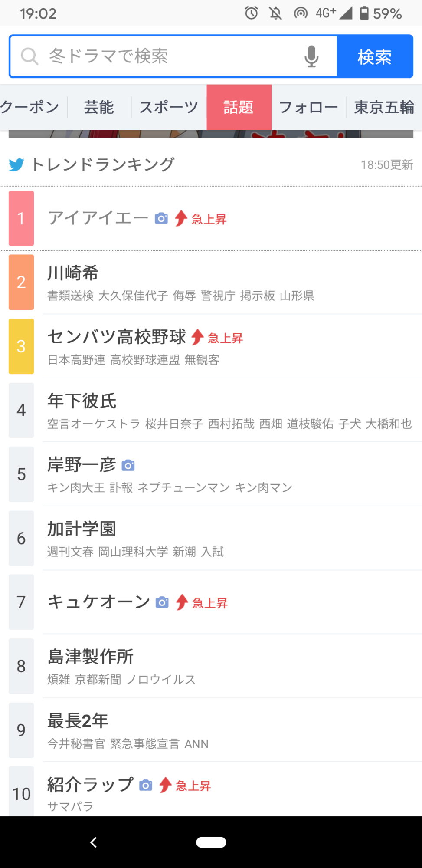Tap the camera icon beside 紹介ラップ

click(146, 785)
